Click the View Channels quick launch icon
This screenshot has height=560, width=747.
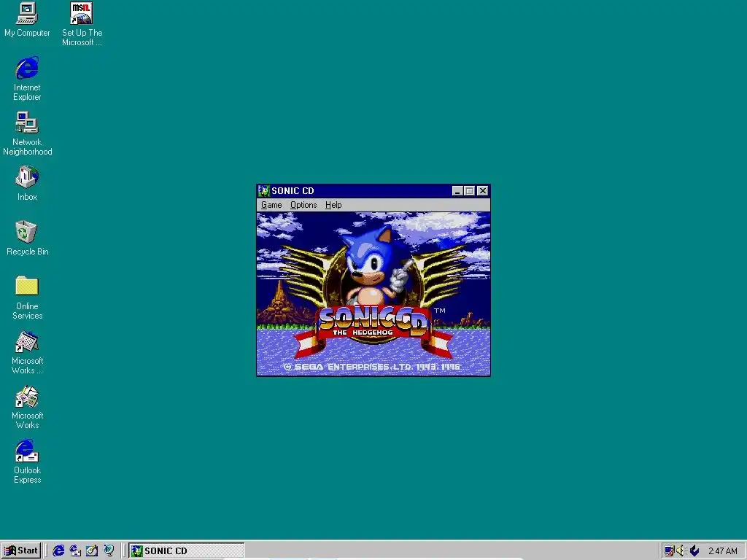tap(109, 551)
